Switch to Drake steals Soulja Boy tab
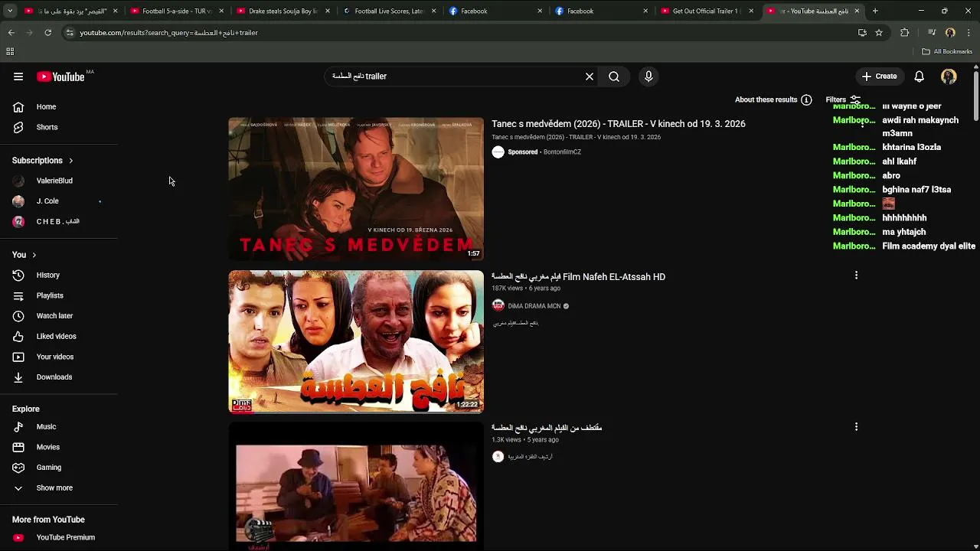This screenshot has height=551, width=980. (283, 11)
